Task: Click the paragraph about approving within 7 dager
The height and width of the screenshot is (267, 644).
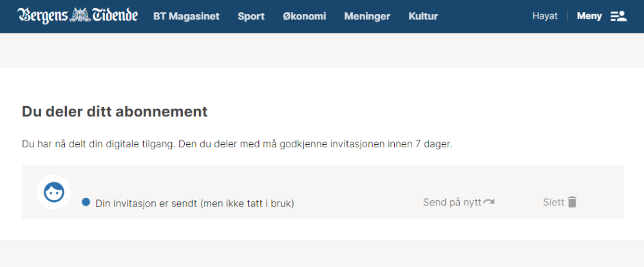Action: (237, 144)
